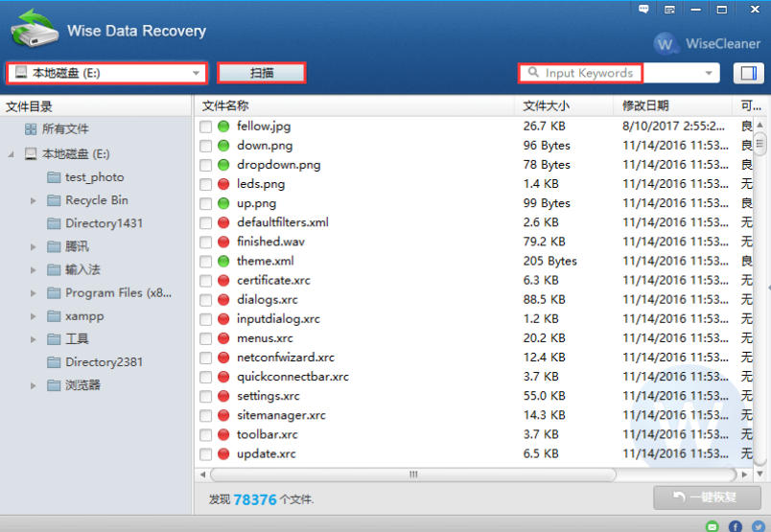Click the green email icon at bottom
This screenshot has width=771, height=532.
tap(712, 525)
